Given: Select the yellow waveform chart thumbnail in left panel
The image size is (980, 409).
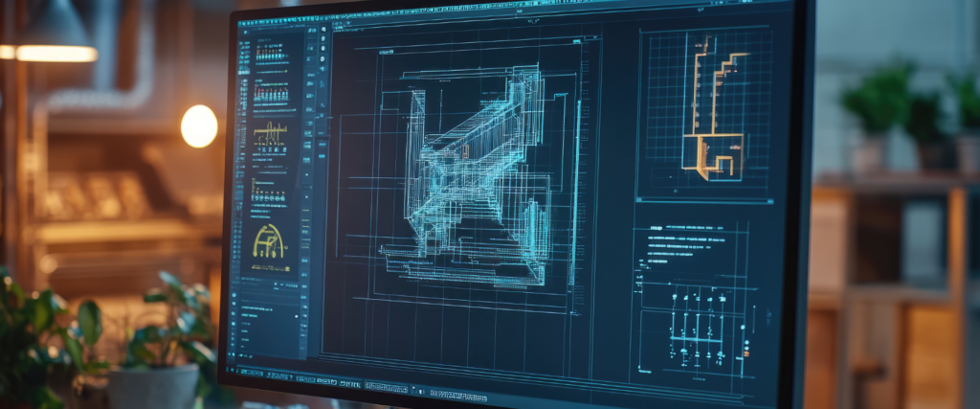Looking at the screenshot, I should 271,133.
